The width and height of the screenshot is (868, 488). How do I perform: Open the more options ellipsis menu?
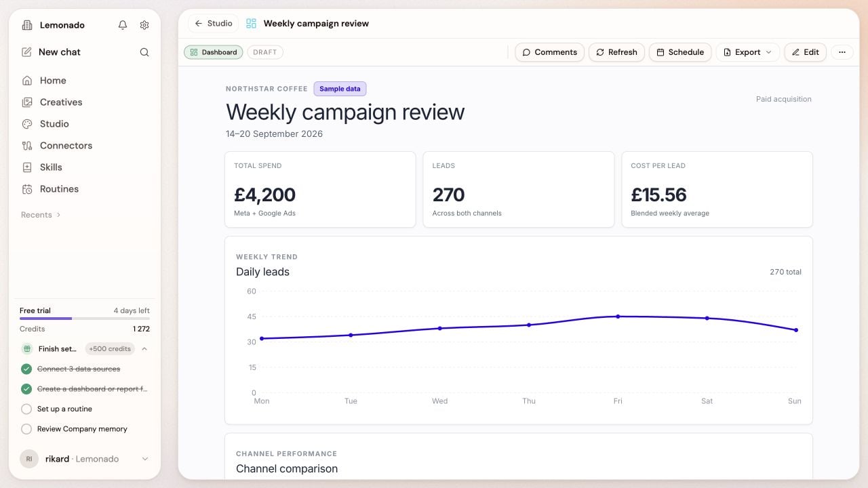842,52
